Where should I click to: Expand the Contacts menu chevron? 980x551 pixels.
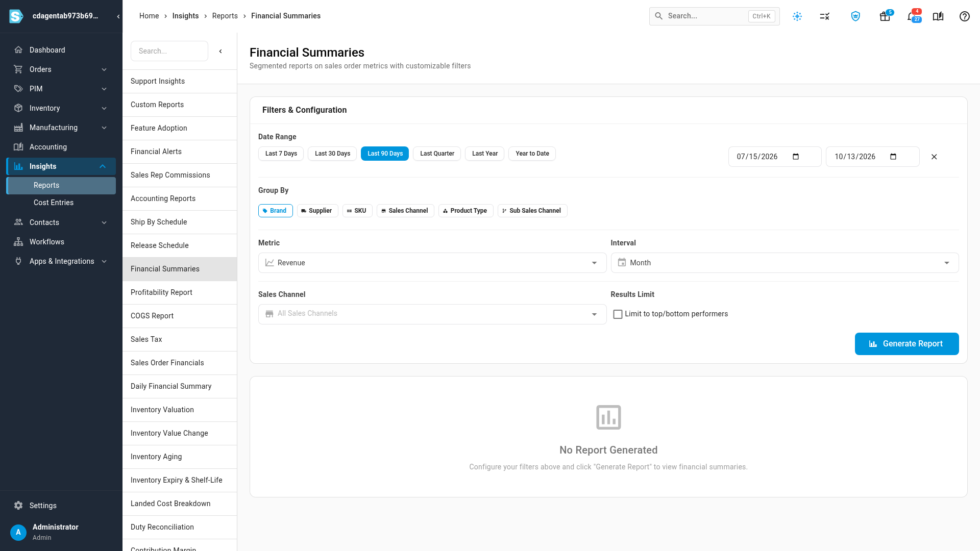click(104, 222)
